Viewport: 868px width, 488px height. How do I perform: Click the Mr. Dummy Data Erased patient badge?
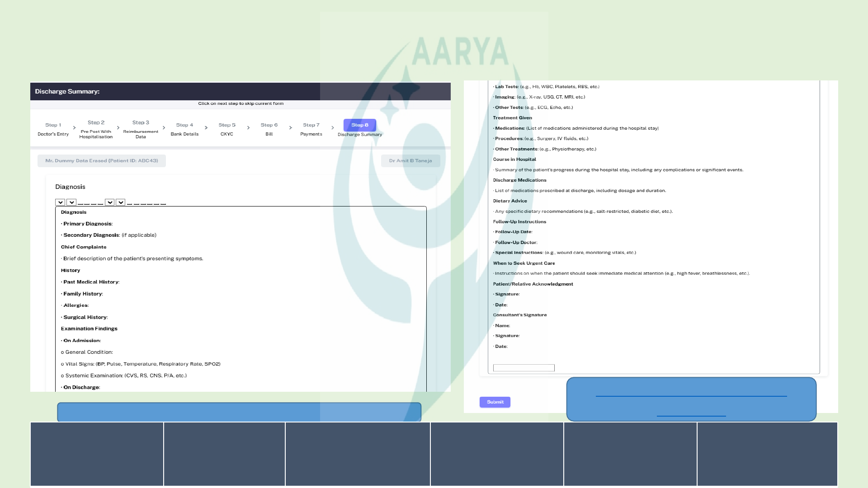pos(102,161)
